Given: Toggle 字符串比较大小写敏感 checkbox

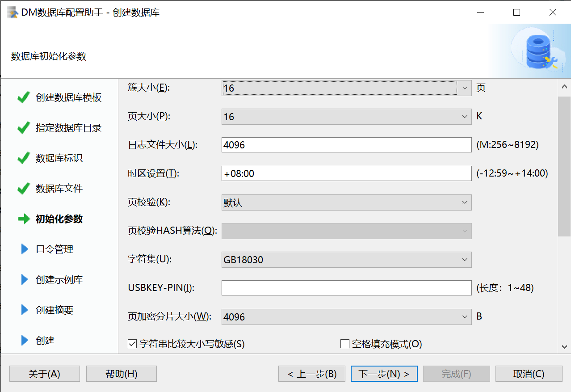Looking at the screenshot, I should tap(132, 344).
